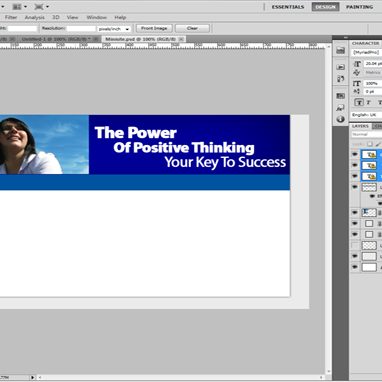Click the baseline shift icon
This screenshot has height=382, width=382.
tap(357, 91)
